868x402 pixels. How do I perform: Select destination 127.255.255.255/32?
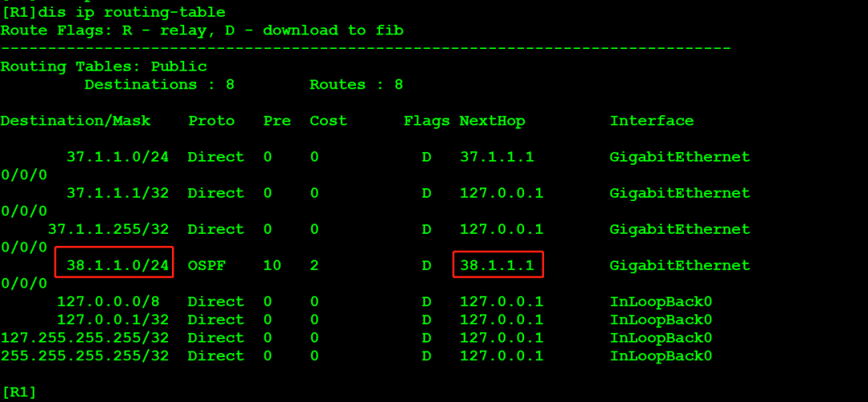84,338
